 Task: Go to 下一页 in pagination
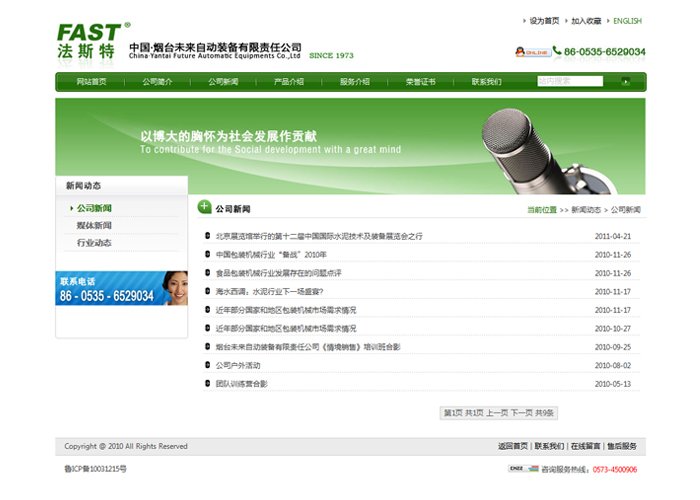521,413
